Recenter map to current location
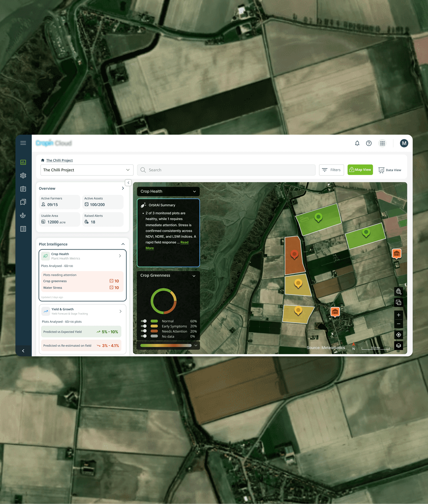 (398, 335)
